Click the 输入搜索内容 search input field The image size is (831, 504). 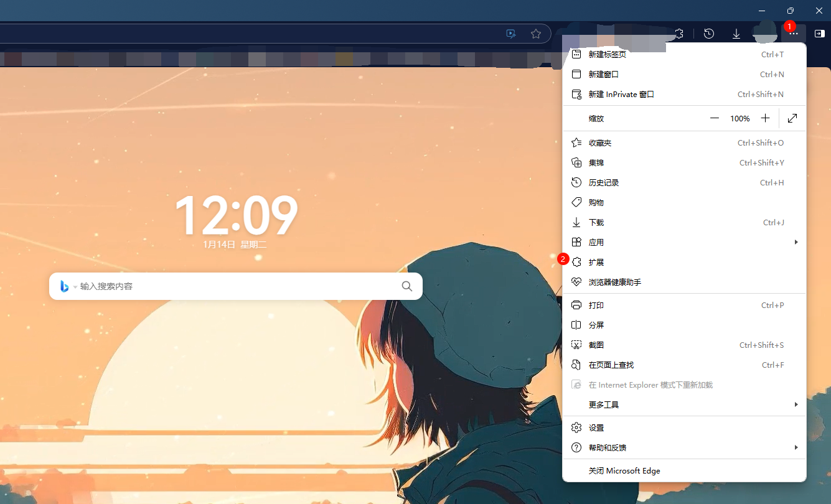click(x=237, y=286)
